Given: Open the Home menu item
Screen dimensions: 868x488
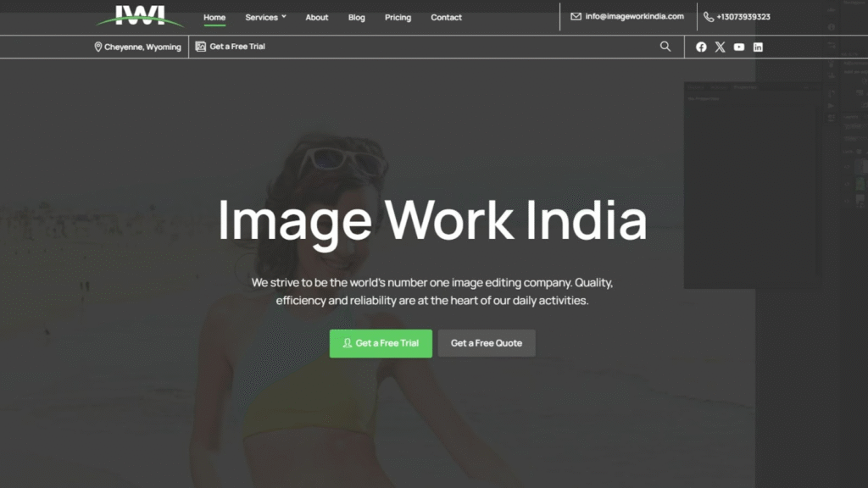Looking at the screenshot, I should 214,17.
